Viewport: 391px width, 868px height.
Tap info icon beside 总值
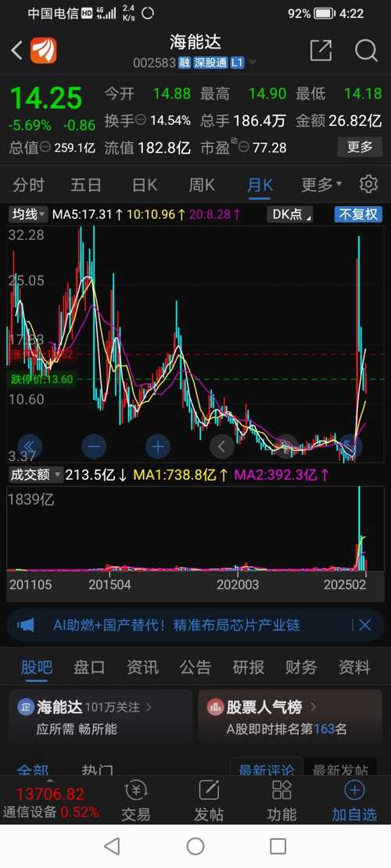point(45,148)
